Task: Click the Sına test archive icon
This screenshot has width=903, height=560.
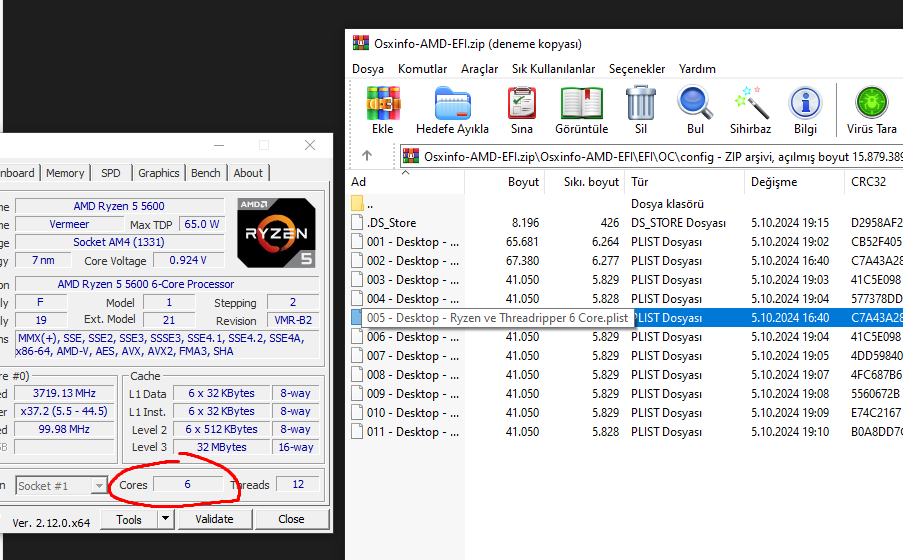Action: (x=521, y=103)
